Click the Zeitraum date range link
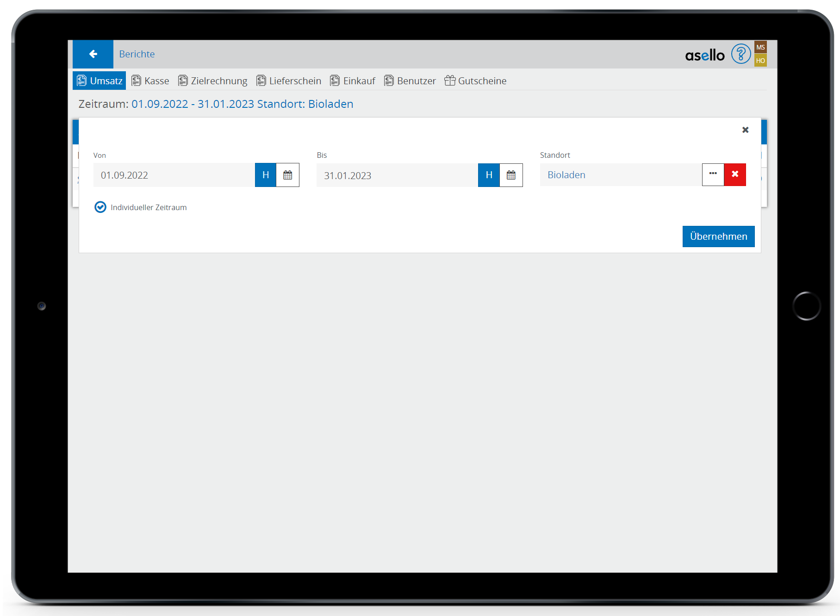Screen dimensions: 840x616 click(x=193, y=104)
